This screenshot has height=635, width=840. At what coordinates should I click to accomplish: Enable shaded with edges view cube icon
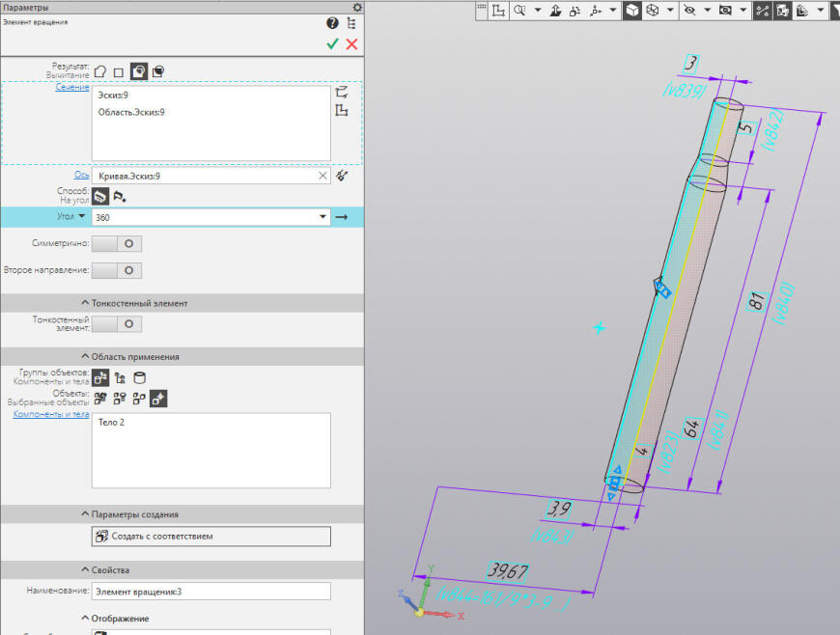tap(631, 11)
